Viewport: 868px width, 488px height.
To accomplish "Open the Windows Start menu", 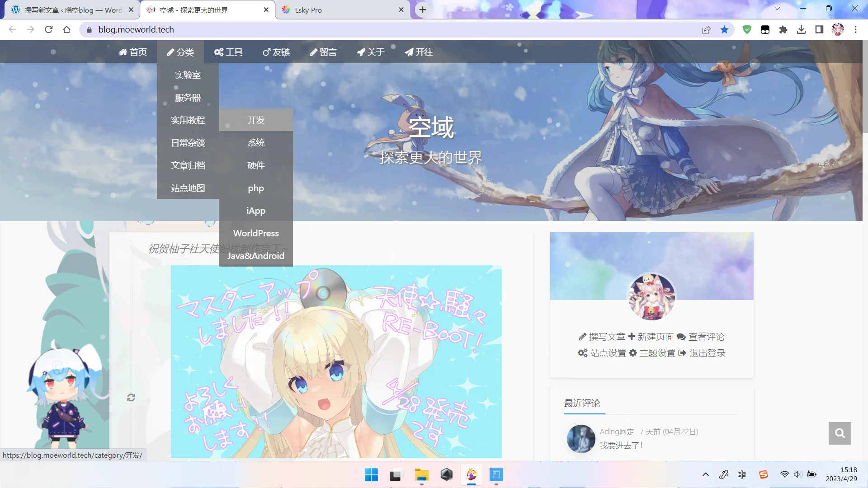I will [x=371, y=474].
